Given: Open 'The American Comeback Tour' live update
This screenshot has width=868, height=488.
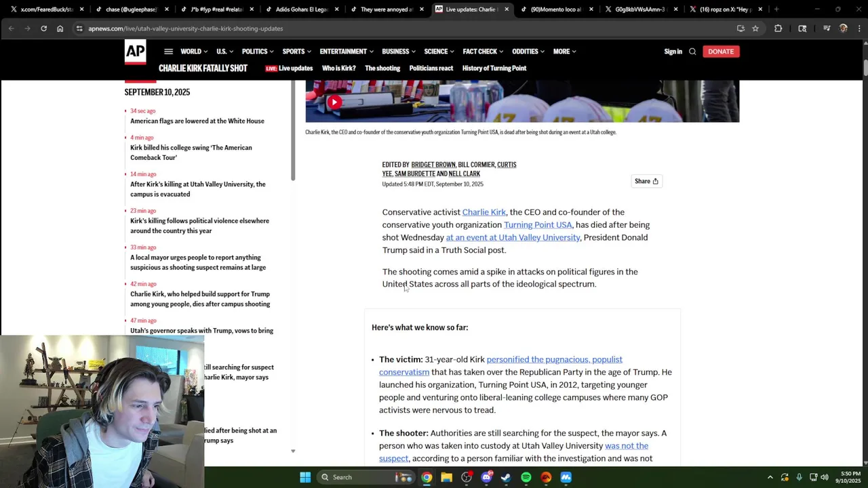Looking at the screenshot, I should point(191,152).
